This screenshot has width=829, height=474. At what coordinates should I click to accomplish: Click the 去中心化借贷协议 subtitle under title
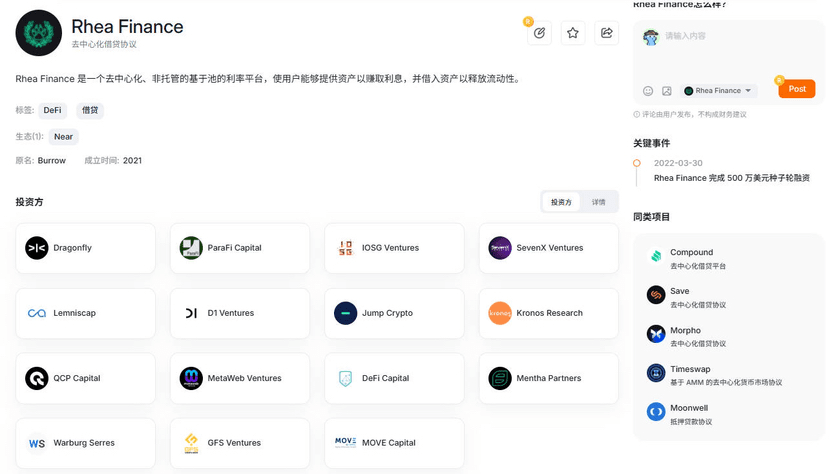coord(104,44)
